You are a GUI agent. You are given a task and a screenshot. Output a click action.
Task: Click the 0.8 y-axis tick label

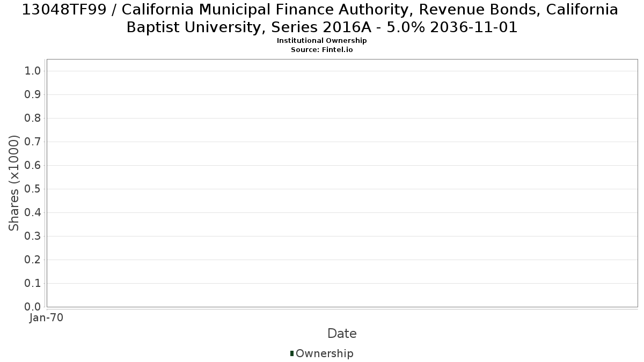[33, 119]
